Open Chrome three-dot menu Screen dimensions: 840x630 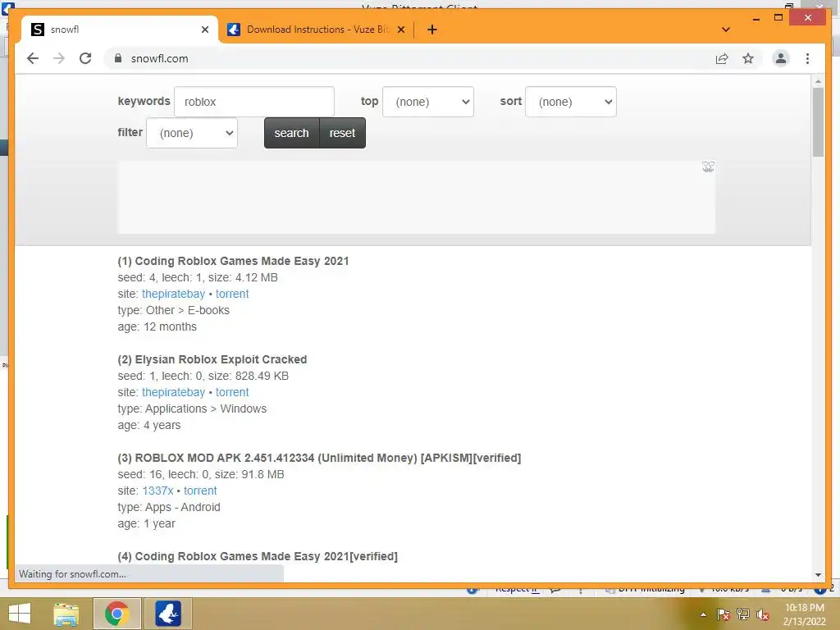(x=807, y=58)
